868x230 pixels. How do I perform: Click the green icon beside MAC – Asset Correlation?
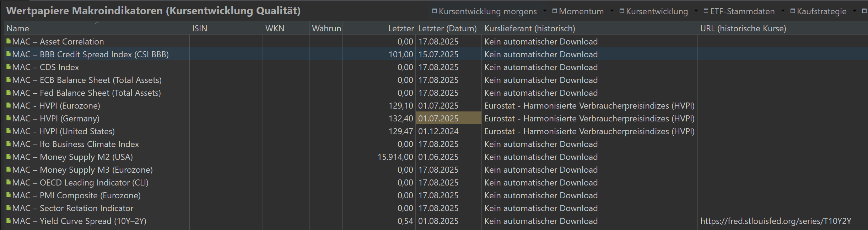9,41
